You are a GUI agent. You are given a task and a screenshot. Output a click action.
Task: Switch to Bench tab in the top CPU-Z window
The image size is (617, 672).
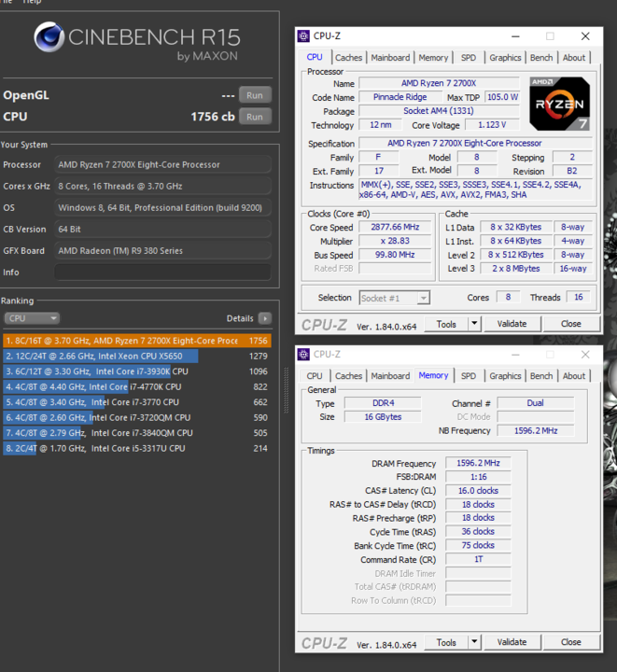coord(541,58)
